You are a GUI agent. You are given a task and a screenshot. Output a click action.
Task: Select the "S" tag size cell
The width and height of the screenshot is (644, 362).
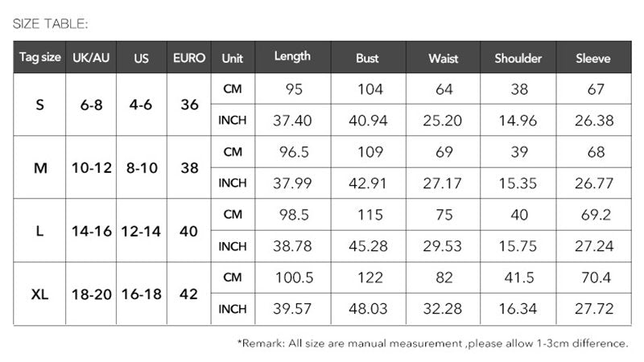coord(39,105)
